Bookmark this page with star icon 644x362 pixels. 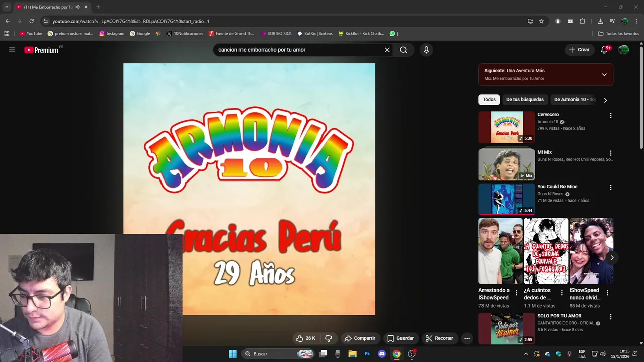click(541, 21)
